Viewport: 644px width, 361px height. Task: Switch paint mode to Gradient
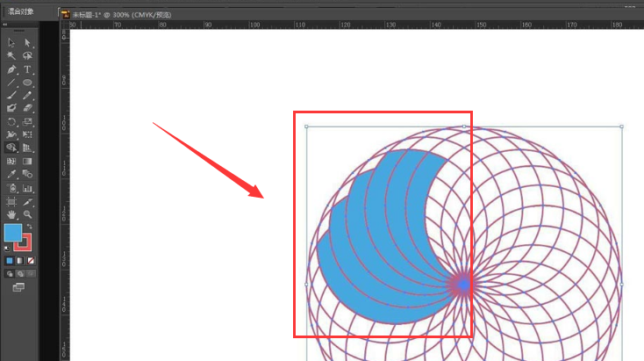[x=20, y=261]
